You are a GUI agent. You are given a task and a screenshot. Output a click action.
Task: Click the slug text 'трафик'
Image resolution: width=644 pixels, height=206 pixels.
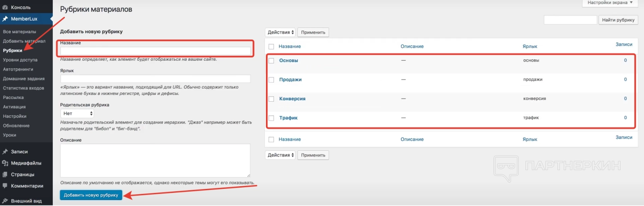pyautogui.click(x=531, y=118)
